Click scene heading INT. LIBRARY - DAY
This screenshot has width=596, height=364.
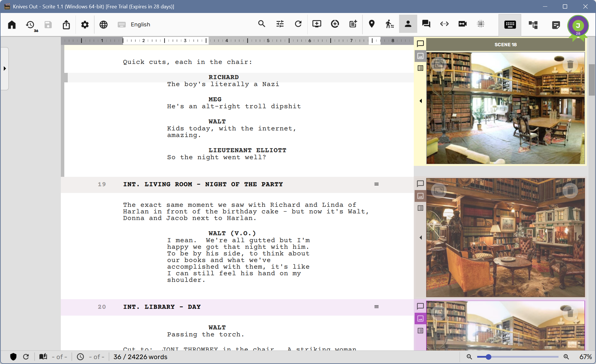click(x=162, y=307)
